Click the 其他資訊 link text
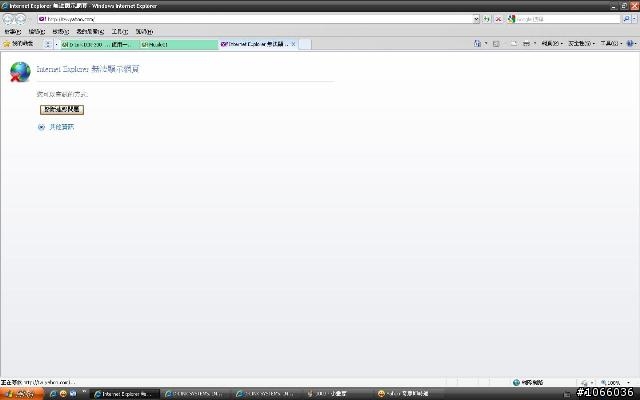The width and height of the screenshot is (640, 400). (61, 127)
